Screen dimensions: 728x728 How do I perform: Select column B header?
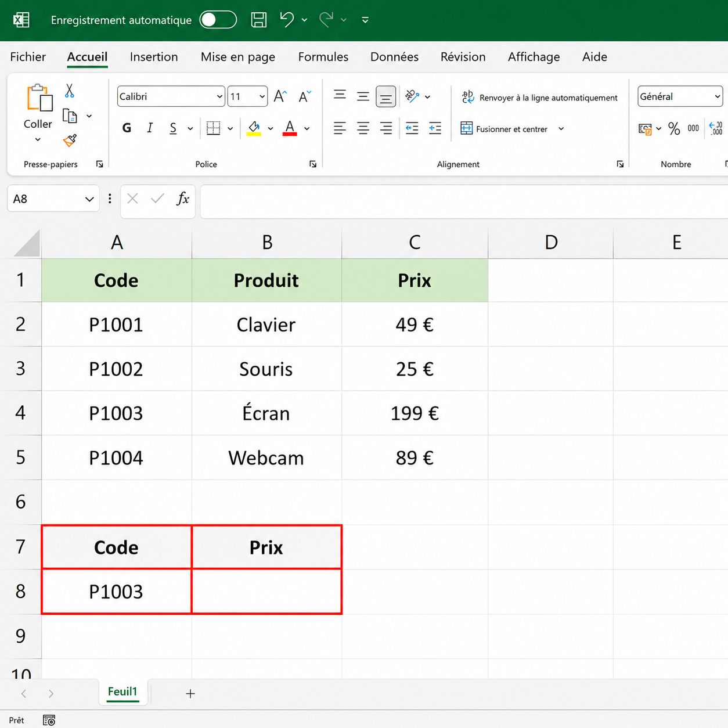[267, 242]
